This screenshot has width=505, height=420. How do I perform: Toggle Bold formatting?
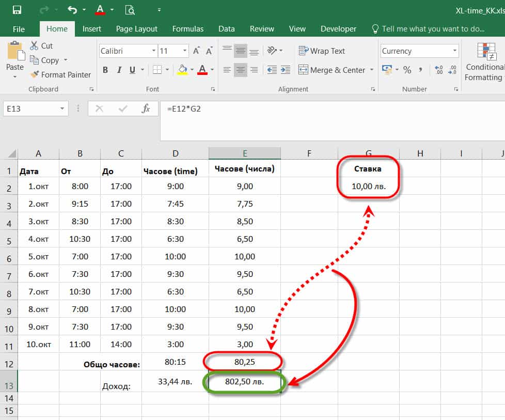click(105, 70)
